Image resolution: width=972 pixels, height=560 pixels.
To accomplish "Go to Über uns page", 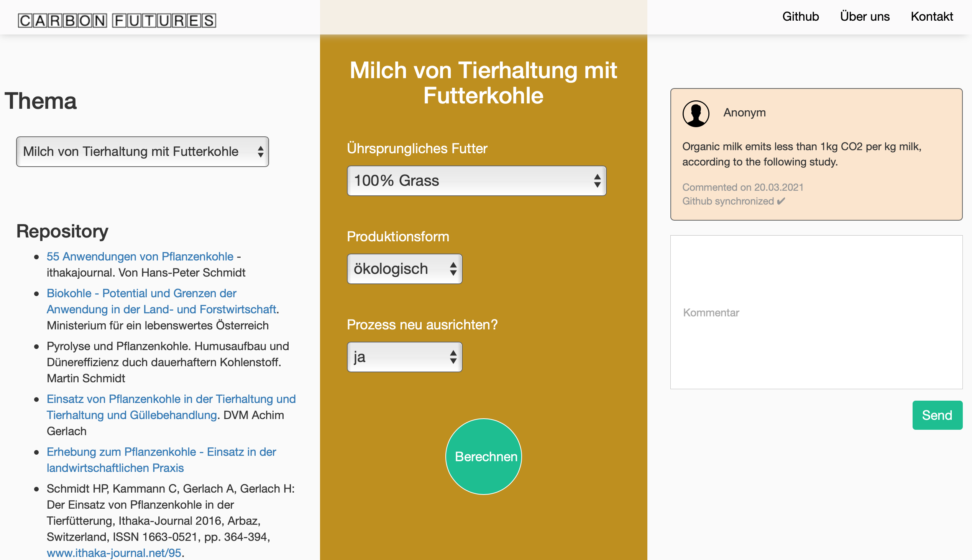I will point(865,16).
